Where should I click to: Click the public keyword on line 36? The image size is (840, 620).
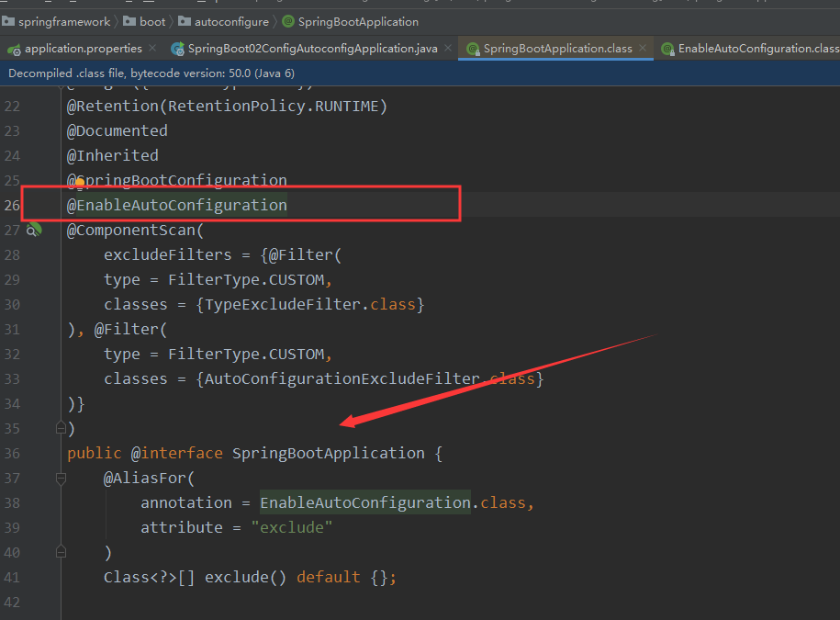(95, 454)
